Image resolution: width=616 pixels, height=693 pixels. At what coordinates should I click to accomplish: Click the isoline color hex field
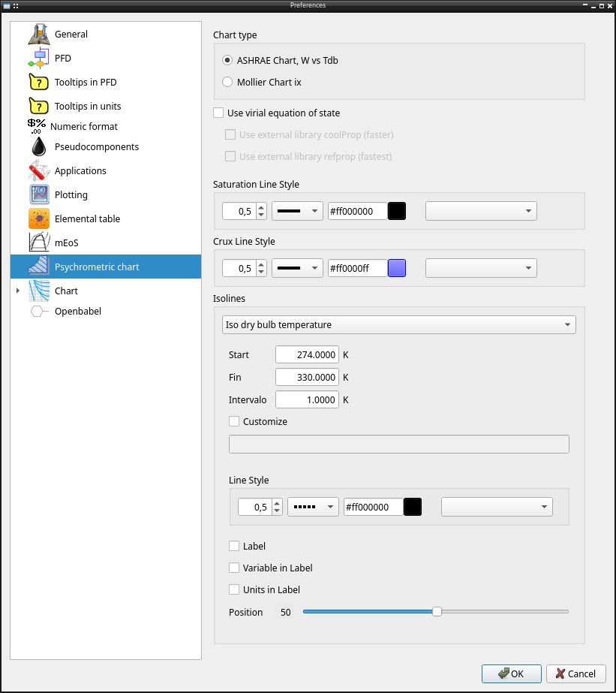tap(374, 507)
